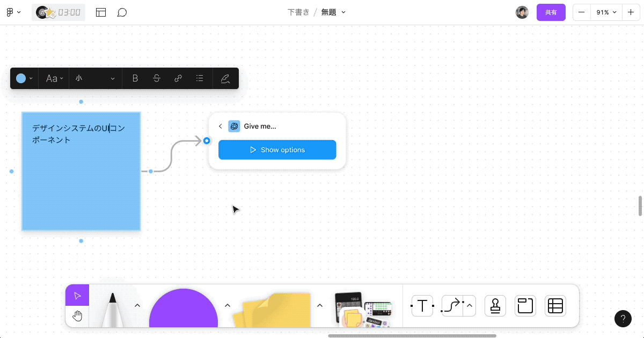
Task: Open the templates panel icon
Action: [x=100, y=12]
